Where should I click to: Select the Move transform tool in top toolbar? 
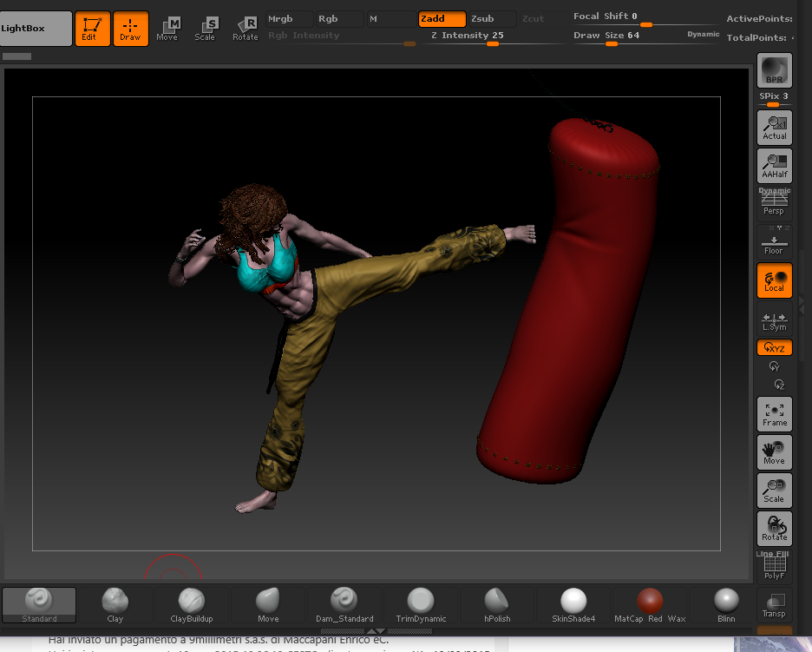click(167, 29)
